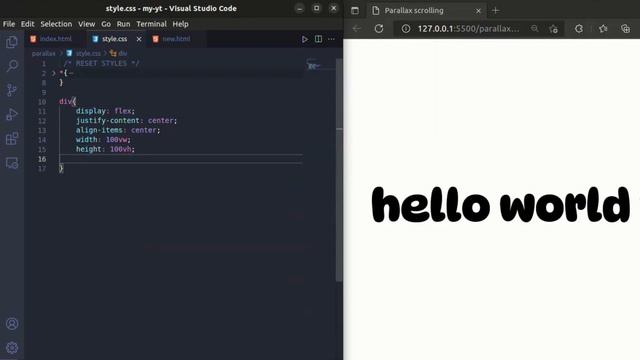Open the Edit menu
640x360 pixels.
coord(28,24)
